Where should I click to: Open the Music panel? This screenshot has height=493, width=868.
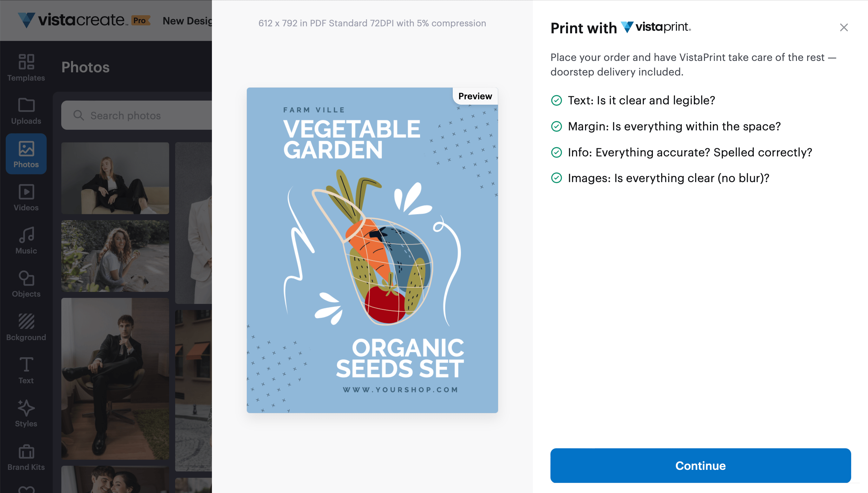[26, 240]
